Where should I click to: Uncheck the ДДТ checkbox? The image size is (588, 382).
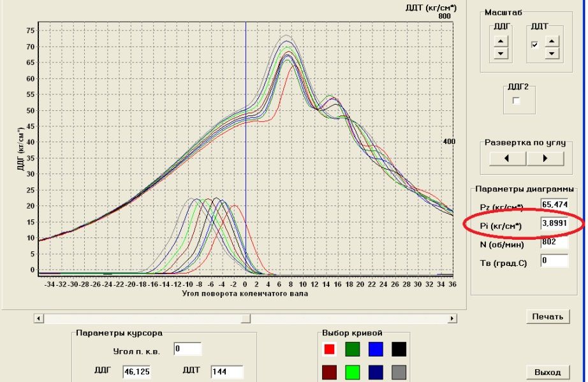point(535,45)
